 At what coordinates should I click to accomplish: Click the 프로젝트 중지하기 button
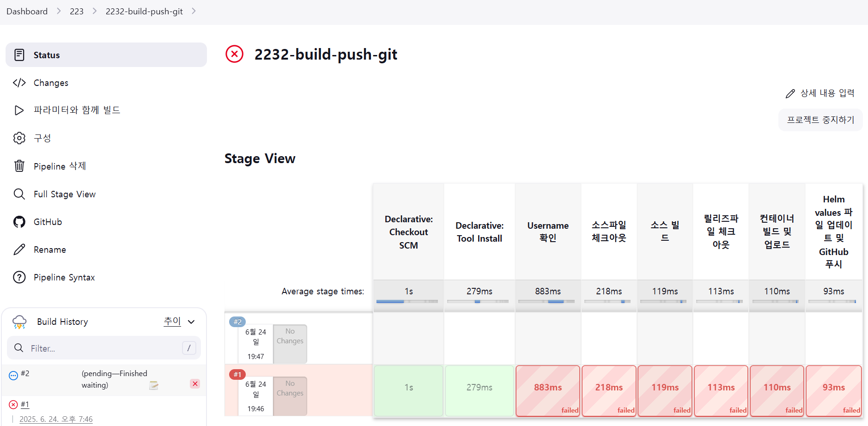[820, 120]
